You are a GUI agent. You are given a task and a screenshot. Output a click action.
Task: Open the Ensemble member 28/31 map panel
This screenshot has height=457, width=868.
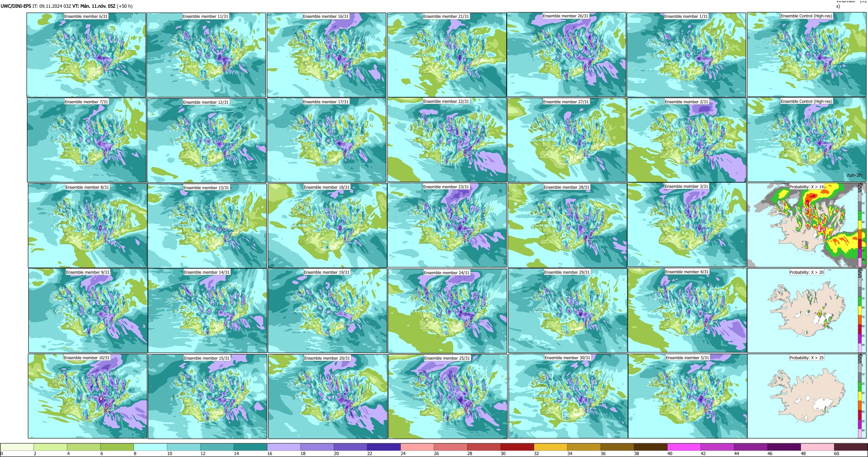point(567,226)
